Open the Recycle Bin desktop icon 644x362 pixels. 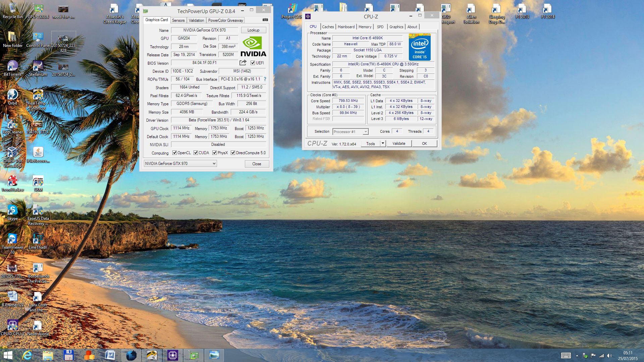coord(12,11)
